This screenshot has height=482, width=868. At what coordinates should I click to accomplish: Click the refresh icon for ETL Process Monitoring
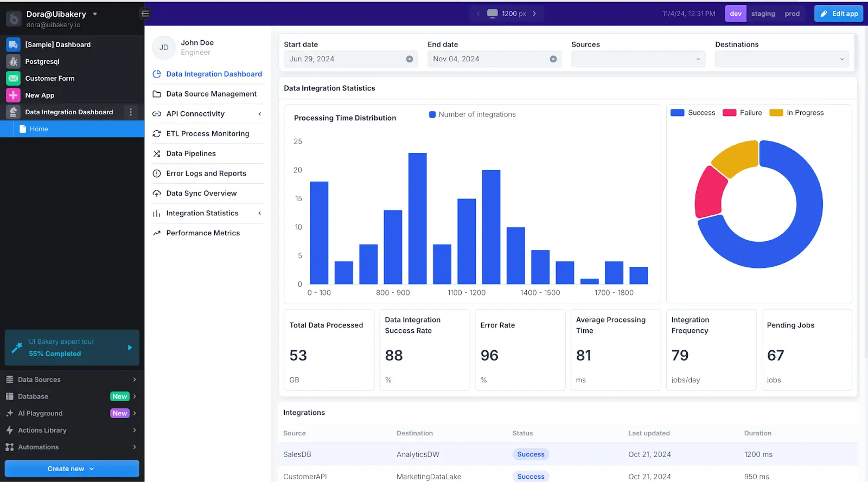tap(157, 133)
